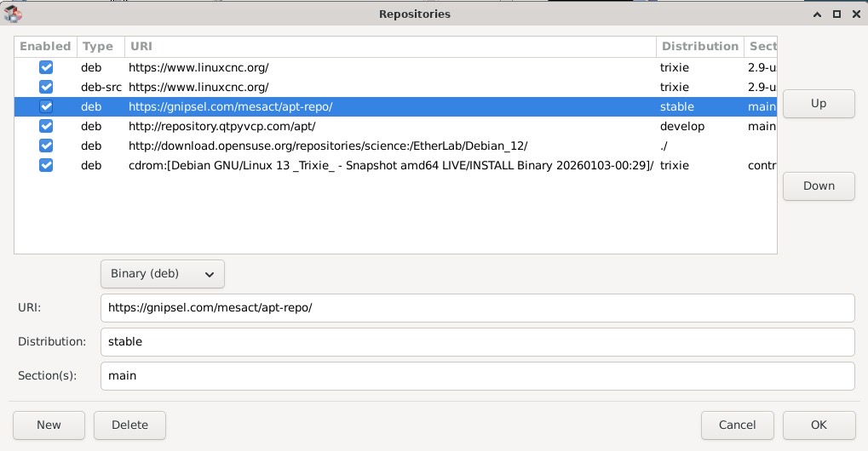The image size is (868, 451).
Task: Toggle the gnipsel.com mesact repository checkbox
Action: (x=46, y=106)
